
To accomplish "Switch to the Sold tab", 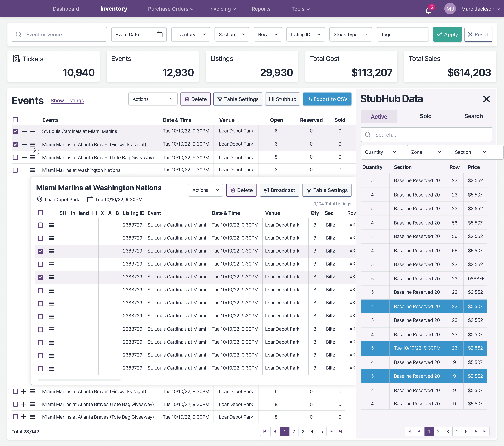I will click(426, 116).
